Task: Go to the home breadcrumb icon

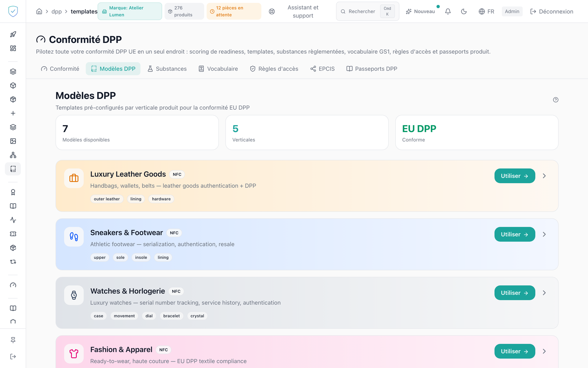Action: [x=39, y=11]
